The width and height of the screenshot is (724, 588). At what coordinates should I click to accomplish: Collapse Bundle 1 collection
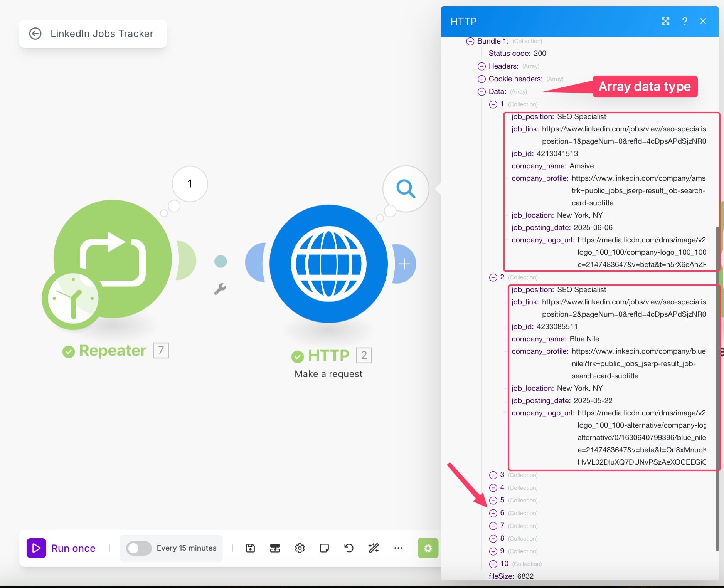tap(470, 41)
